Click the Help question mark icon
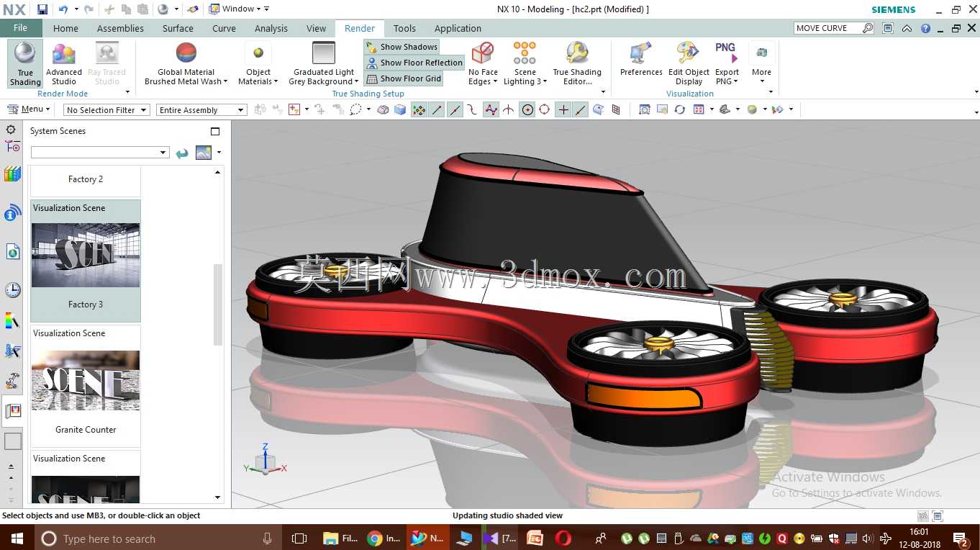The image size is (980, 550). [x=925, y=29]
